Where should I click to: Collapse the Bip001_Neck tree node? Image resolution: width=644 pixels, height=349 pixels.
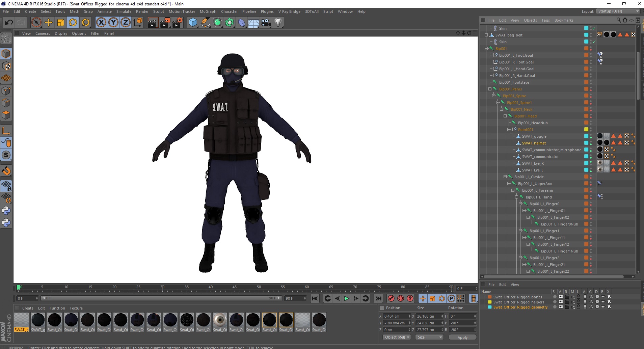[x=502, y=109]
